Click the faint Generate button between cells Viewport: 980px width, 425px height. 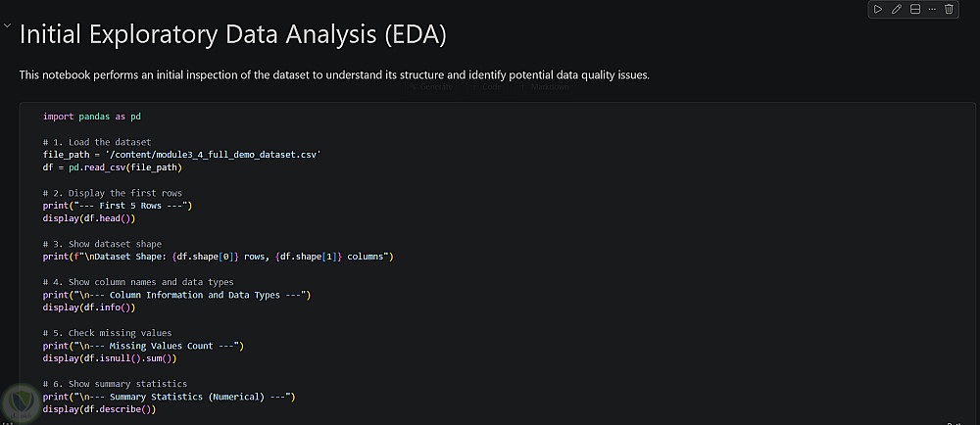[430, 87]
